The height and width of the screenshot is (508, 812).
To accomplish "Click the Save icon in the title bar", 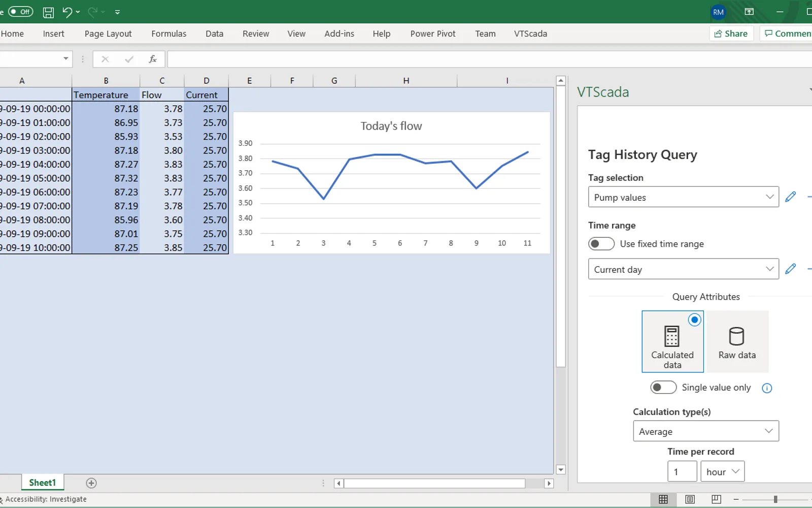I will click(x=48, y=12).
